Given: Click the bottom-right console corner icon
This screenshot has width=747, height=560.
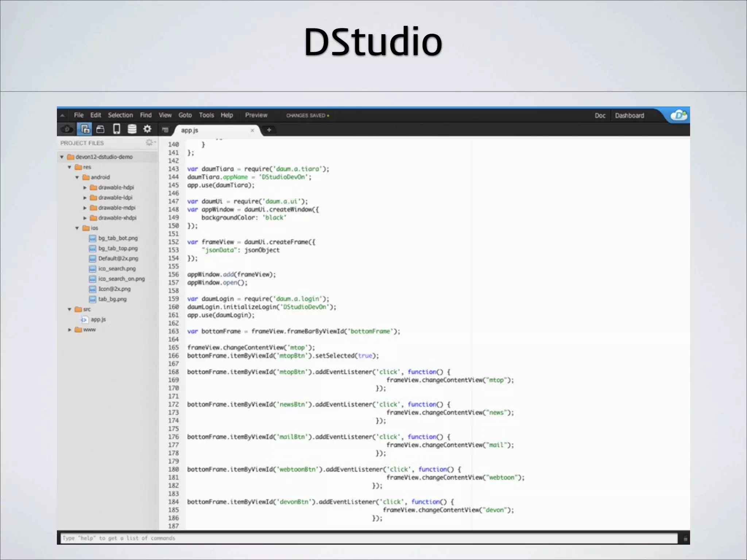Looking at the screenshot, I should (x=685, y=538).
